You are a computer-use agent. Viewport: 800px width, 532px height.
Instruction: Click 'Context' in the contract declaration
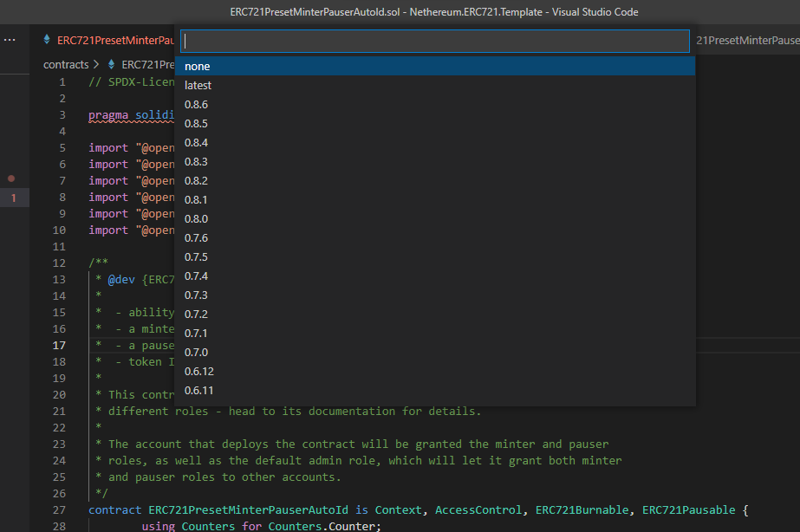pos(399,510)
